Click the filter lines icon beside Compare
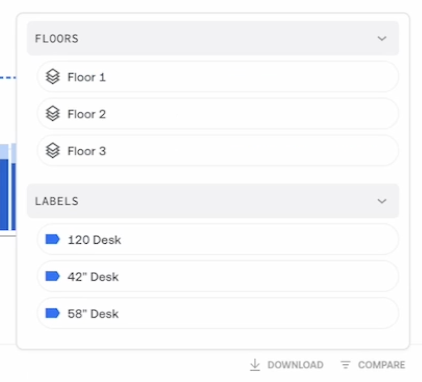 (345, 365)
